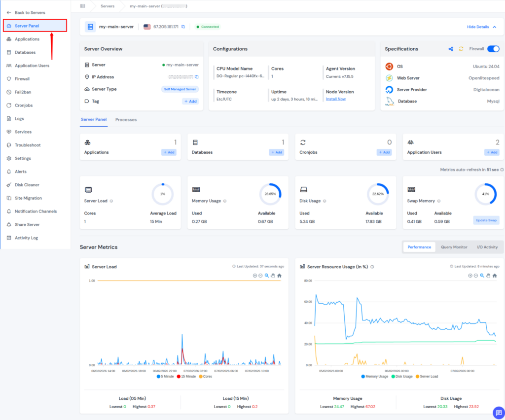Hide Memory Usage series in resource chart legend

(375, 376)
